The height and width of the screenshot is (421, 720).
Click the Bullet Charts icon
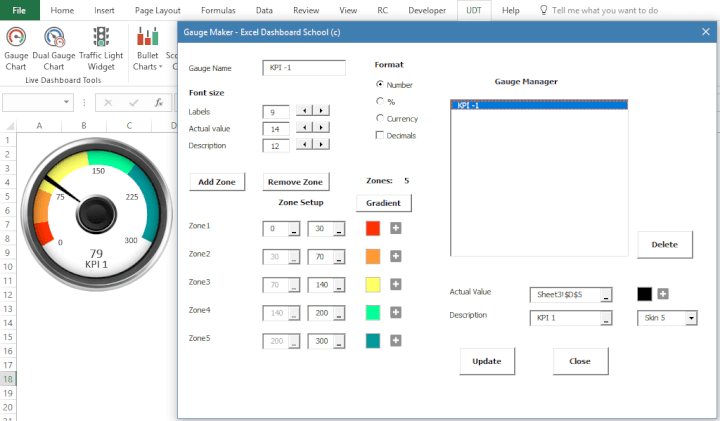point(147,47)
